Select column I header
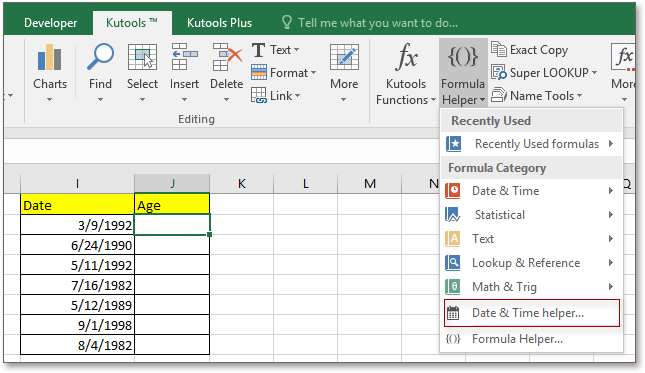Viewport: 645px width, 373px height. point(77,183)
